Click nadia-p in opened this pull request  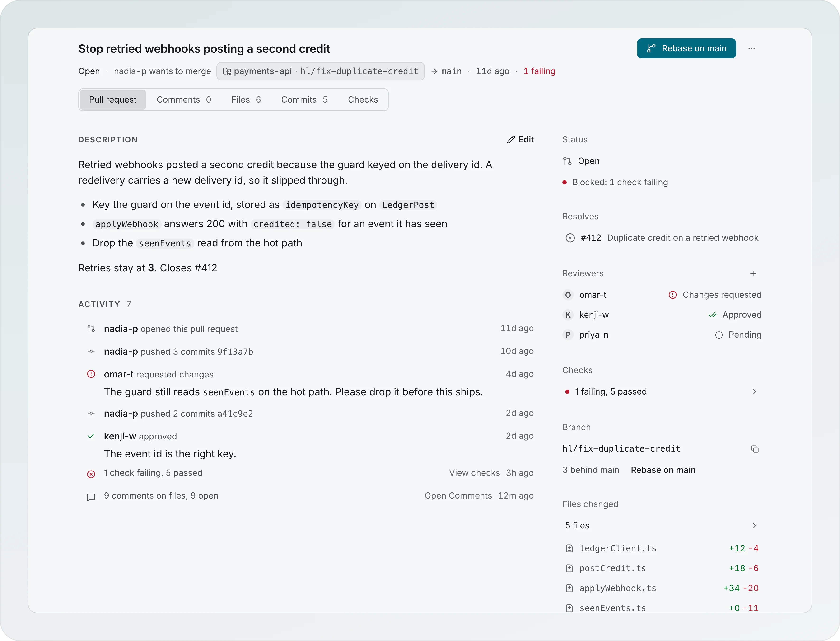(121, 329)
